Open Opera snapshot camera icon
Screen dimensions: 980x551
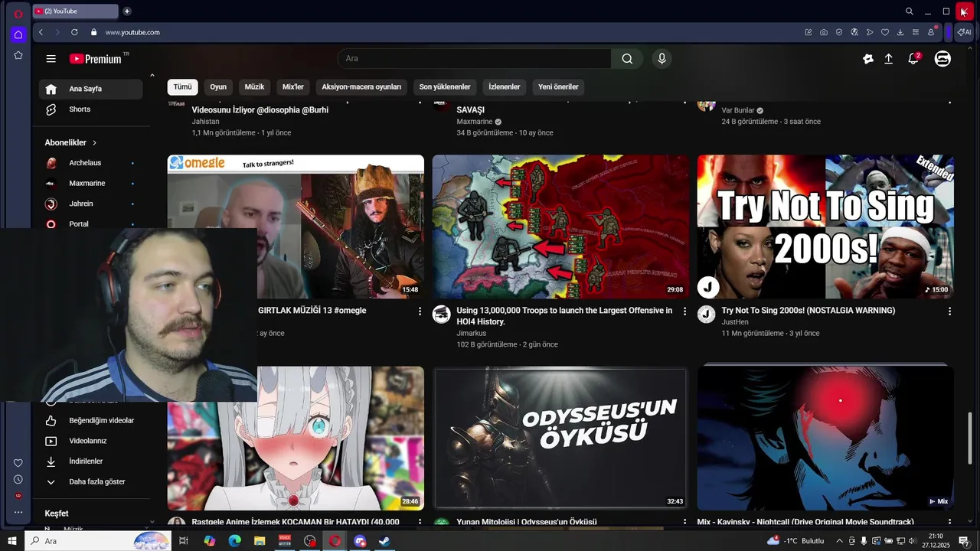coord(823,32)
